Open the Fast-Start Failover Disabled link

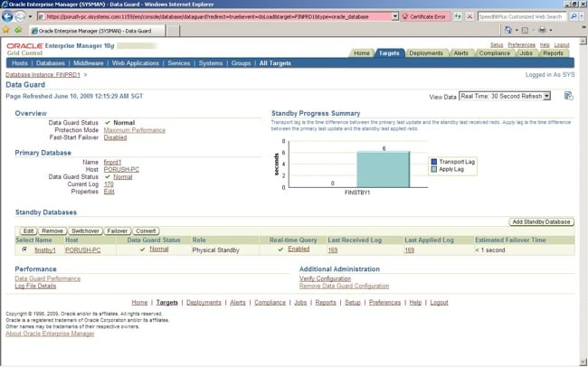point(115,137)
